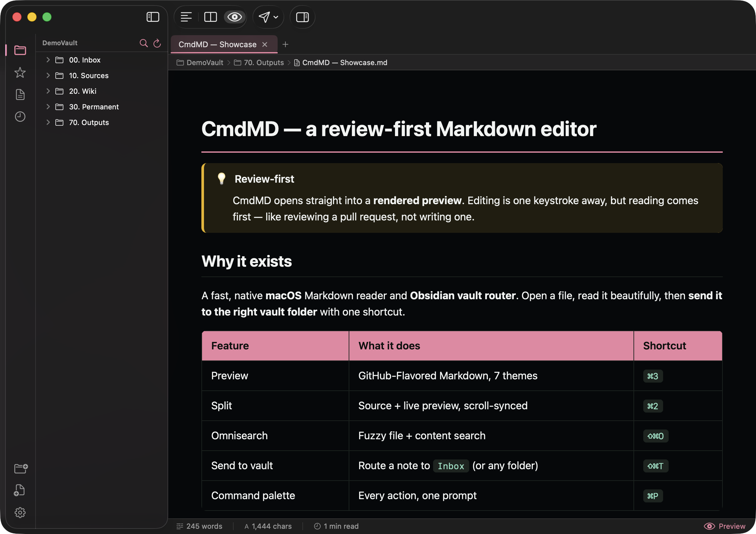Open the recent history clock sidebar icon
This screenshot has height=534, width=756.
click(20, 117)
